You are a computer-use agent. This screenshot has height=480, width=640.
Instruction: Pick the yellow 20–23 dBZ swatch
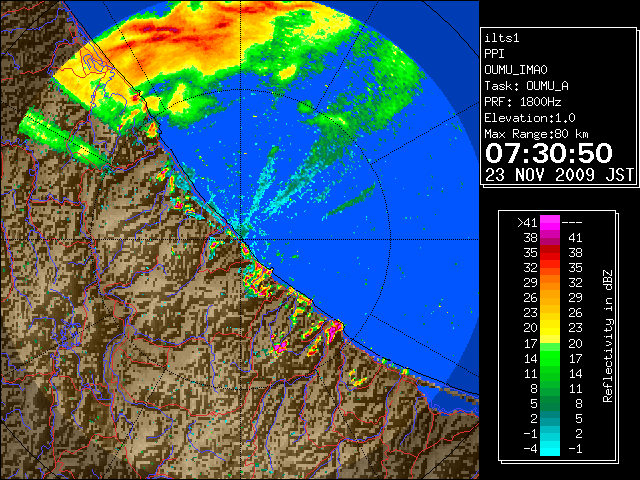click(x=550, y=328)
